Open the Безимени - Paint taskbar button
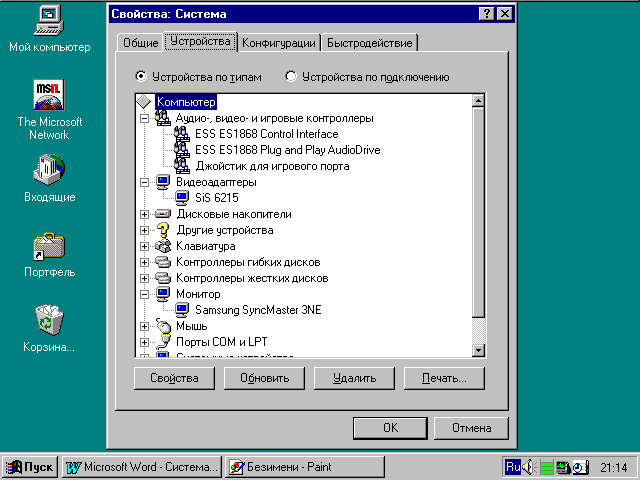The width and height of the screenshot is (640, 480). (304, 467)
